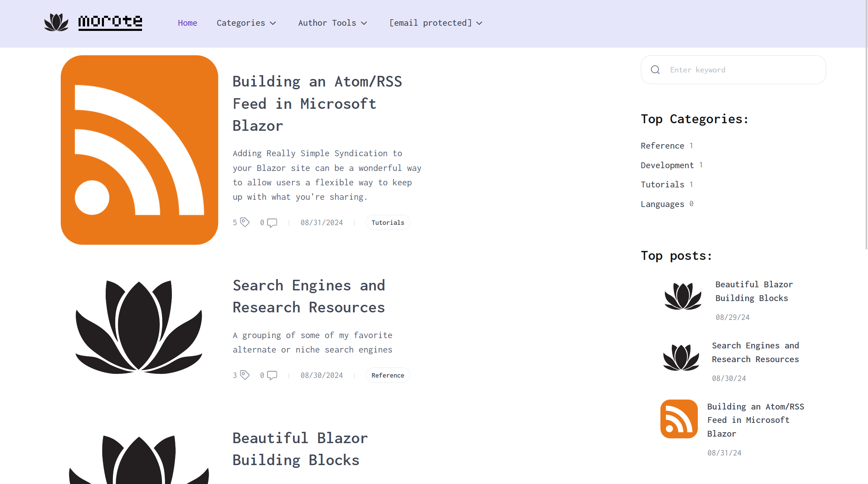868x484 pixels.
Task: Click the 08/31/24 top post date
Action: coord(724,453)
